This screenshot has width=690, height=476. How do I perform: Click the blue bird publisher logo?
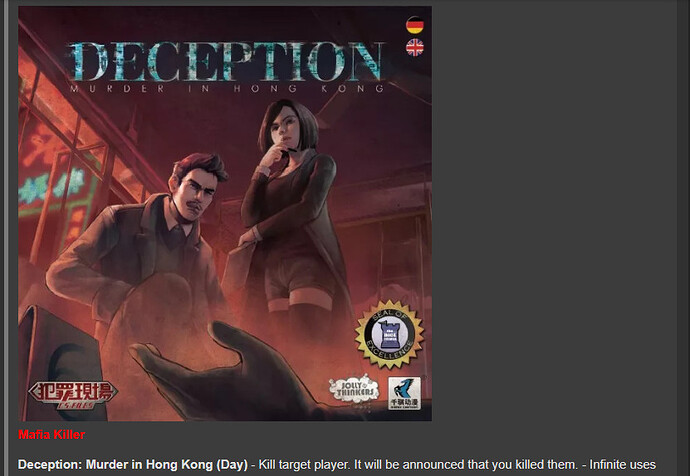404,393
